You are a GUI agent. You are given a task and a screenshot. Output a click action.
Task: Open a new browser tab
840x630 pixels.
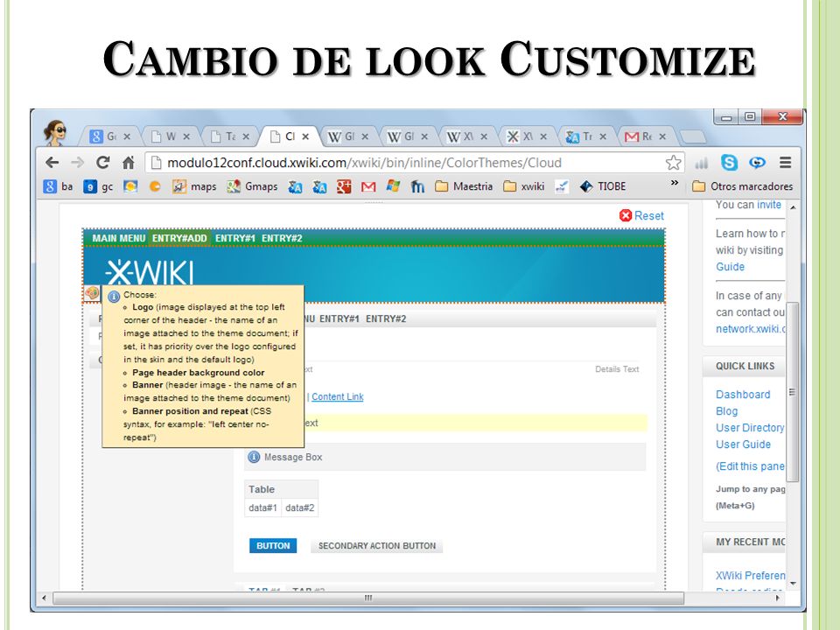click(694, 137)
